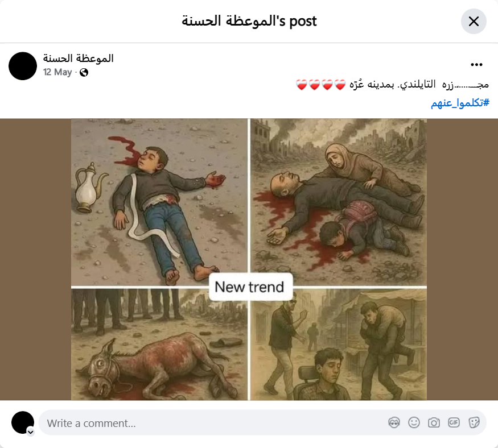Viewport: 498px width, 448px height.
Task: Click the post author's profile picture
Action: tap(23, 66)
